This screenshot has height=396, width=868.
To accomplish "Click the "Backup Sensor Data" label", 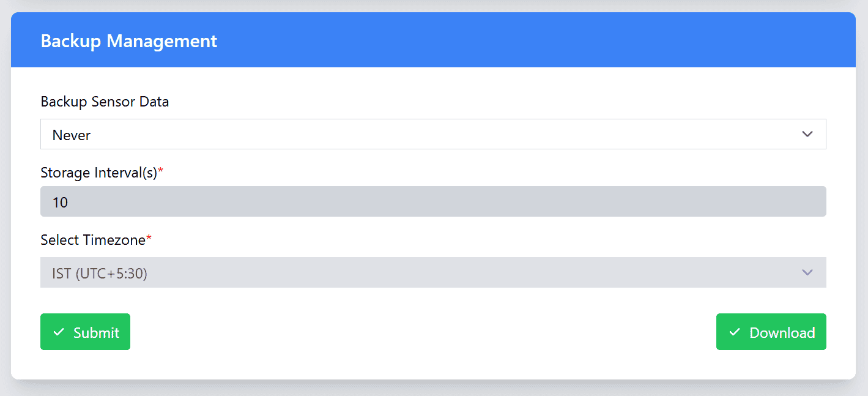I will 105,102.
